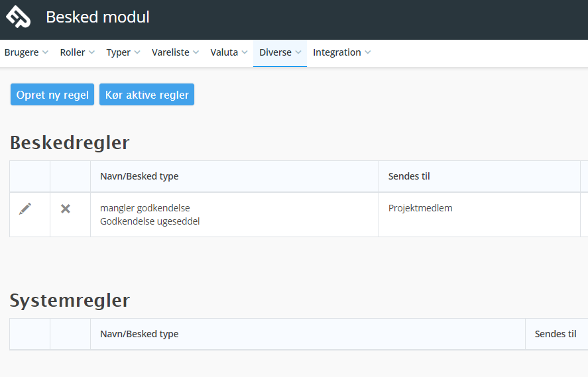Open the Valuta menu
Image resolution: width=588 pixels, height=377 pixels.
(x=229, y=52)
